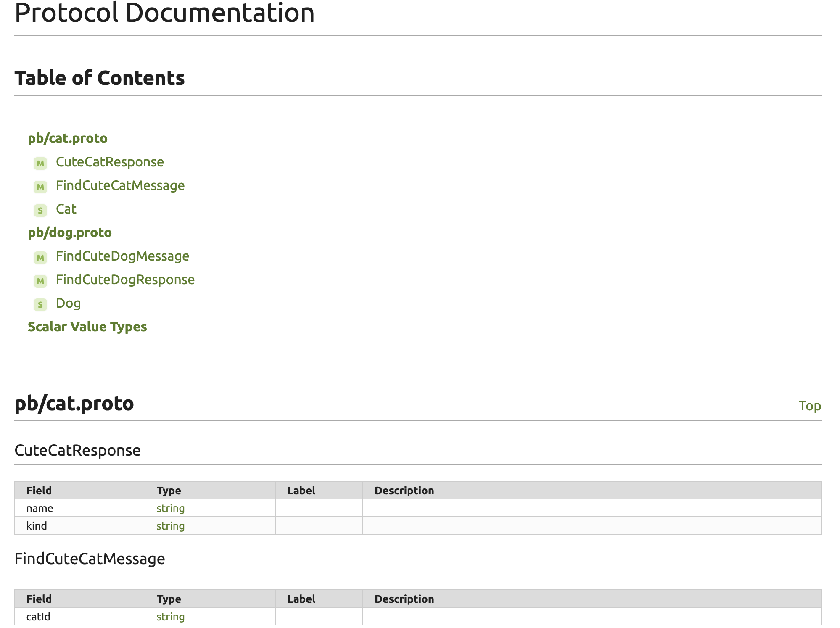Jump to CuteCatResponse in table of contents
This screenshot has width=840, height=628.
(110, 162)
